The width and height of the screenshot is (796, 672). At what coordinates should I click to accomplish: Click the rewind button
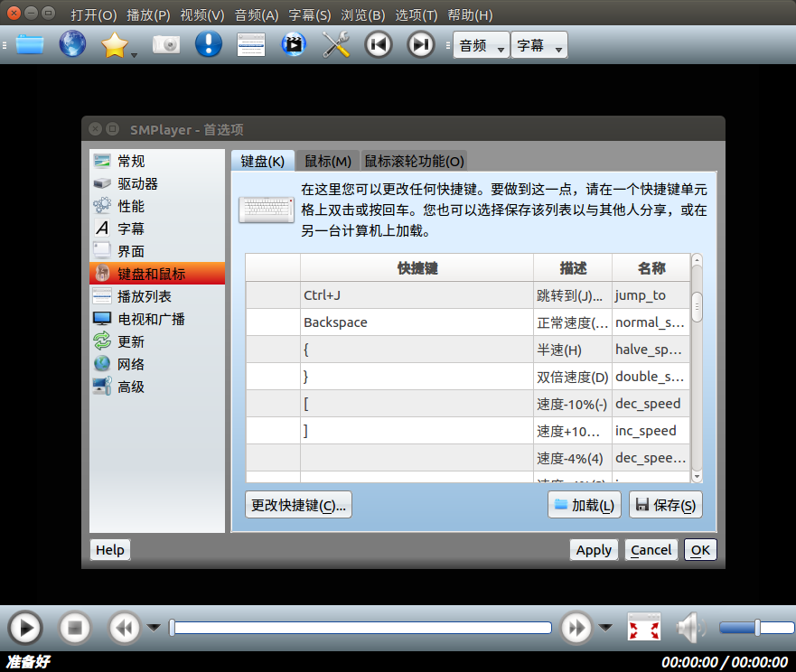pos(125,628)
